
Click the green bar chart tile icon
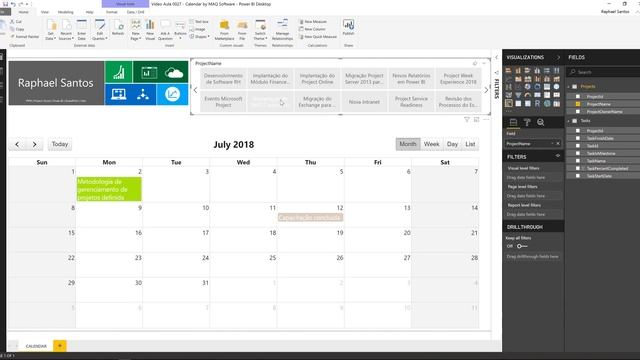pyautogui.click(x=119, y=72)
